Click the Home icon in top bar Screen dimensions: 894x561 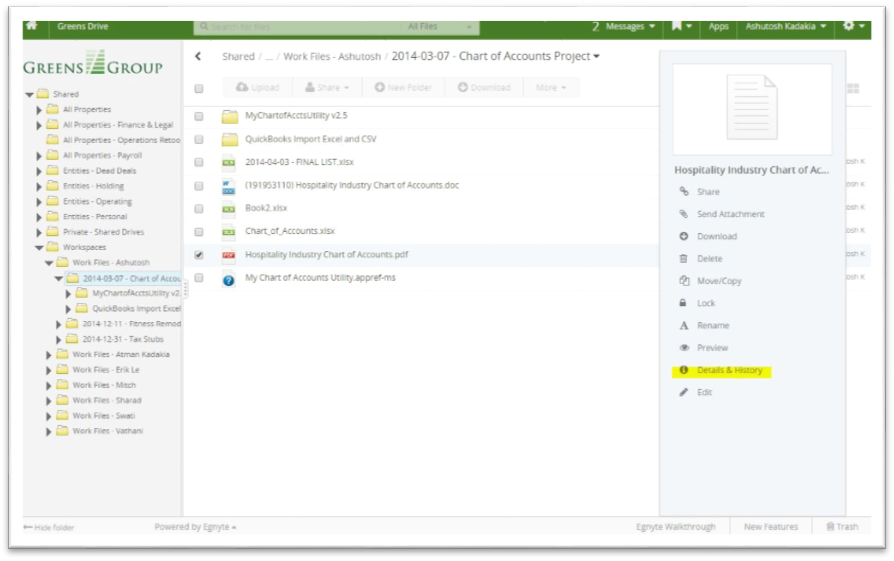point(32,26)
